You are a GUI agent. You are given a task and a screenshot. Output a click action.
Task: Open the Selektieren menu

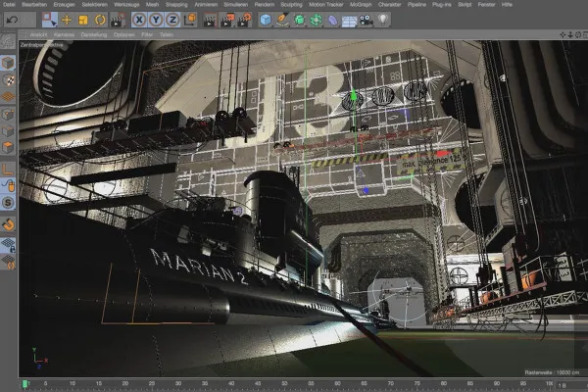[94, 5]
